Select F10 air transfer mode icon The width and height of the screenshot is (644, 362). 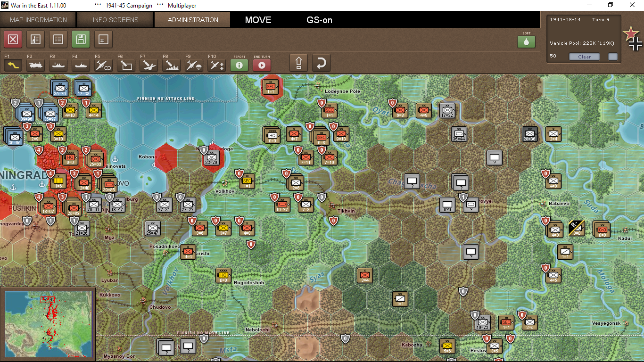click(217, 66)
